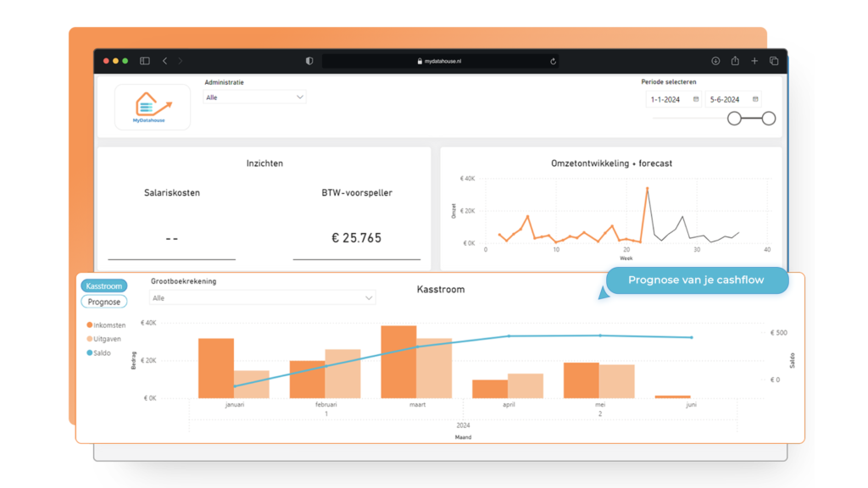
Task: Toggle Saldo series in legend
Action: point(102,352)
